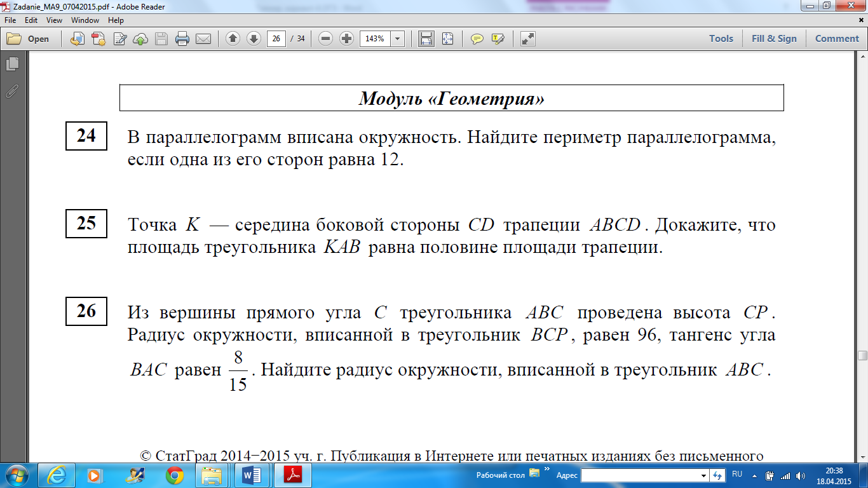
Task: Open the Help menu
Action: pos(116,20)
